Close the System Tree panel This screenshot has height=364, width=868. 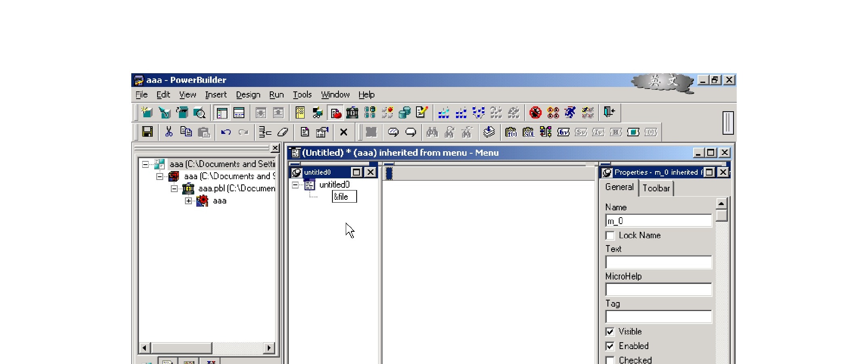pos(275,148)
